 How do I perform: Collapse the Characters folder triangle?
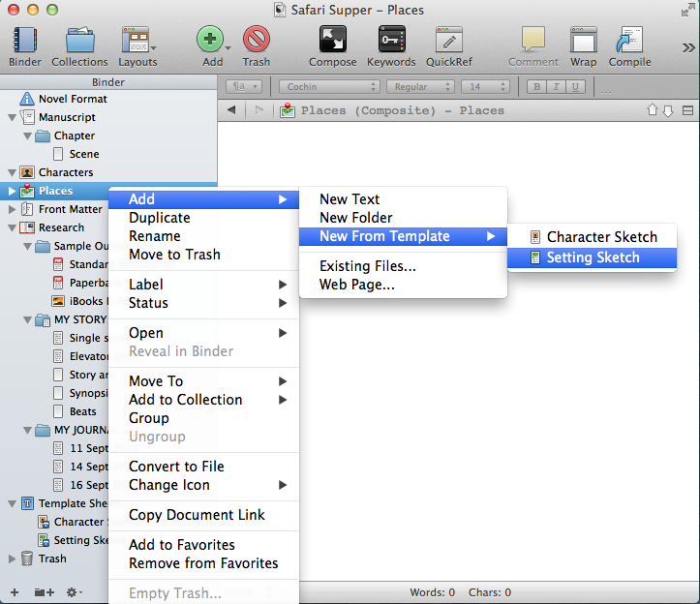click(x=12, y=172)
